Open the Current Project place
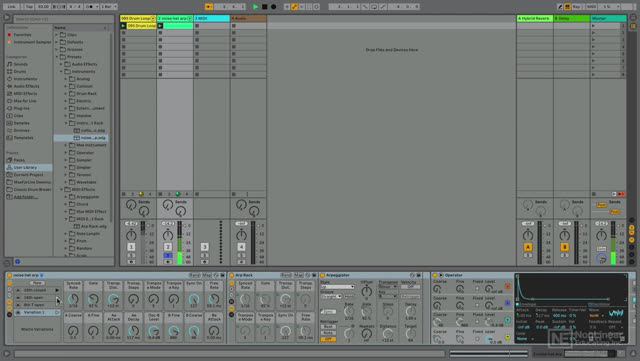 [x=28, y=175]
